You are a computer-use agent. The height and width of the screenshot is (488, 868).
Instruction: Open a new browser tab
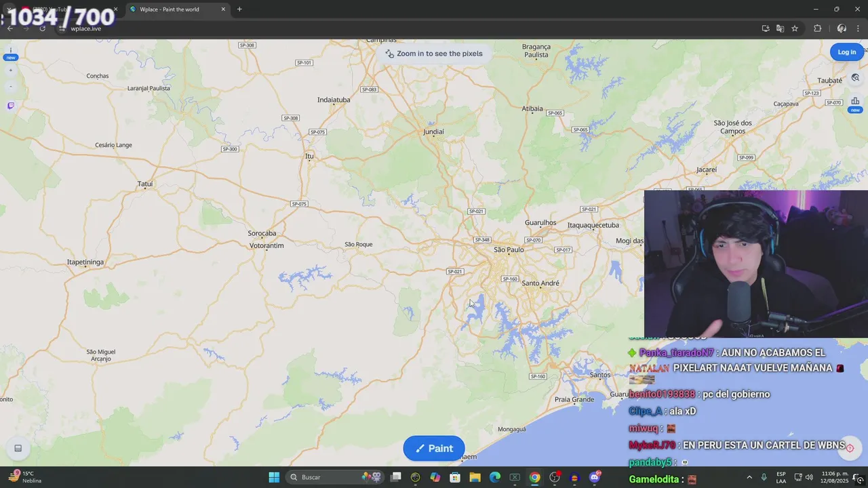[x=239, y=9]
